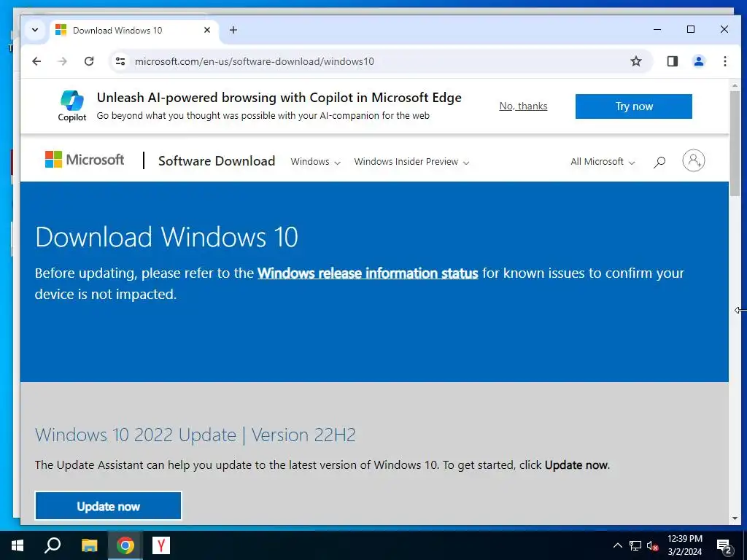Viewport: 747px width, 560px height.
Task: Open a new tab
Action: point(233,30)
